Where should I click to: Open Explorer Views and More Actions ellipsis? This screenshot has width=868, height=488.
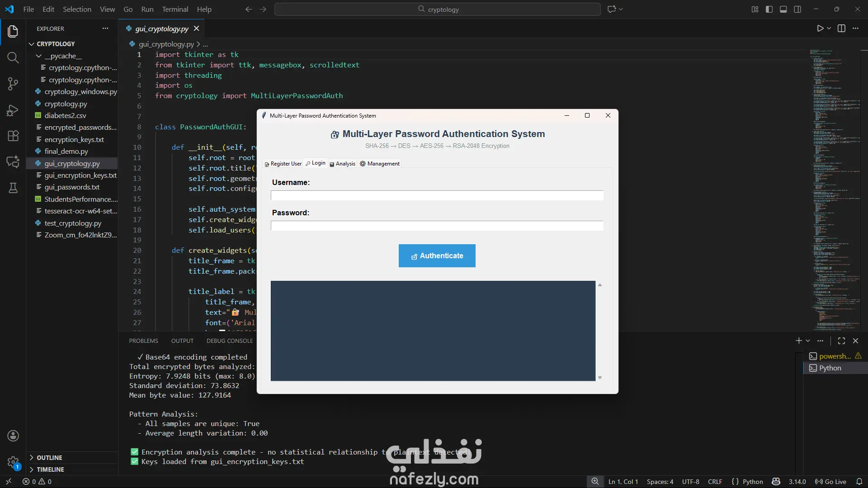[105, 28]
